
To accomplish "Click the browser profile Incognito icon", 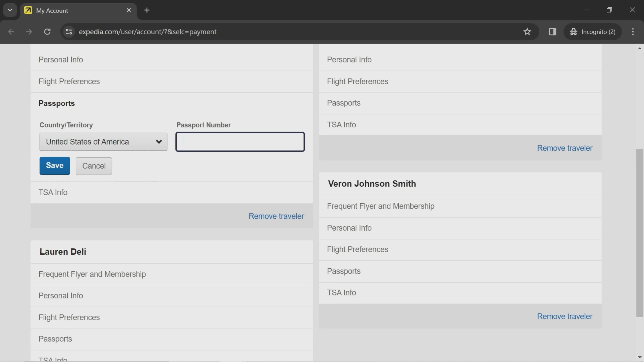I will click(x=574, y=31).
